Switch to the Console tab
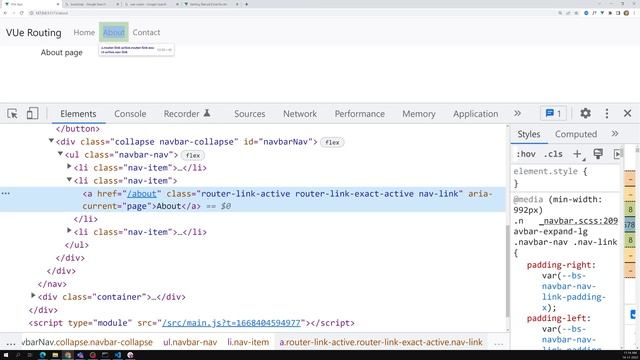The image size is (640, 360). pyautogui.click(x=130, y=114)
